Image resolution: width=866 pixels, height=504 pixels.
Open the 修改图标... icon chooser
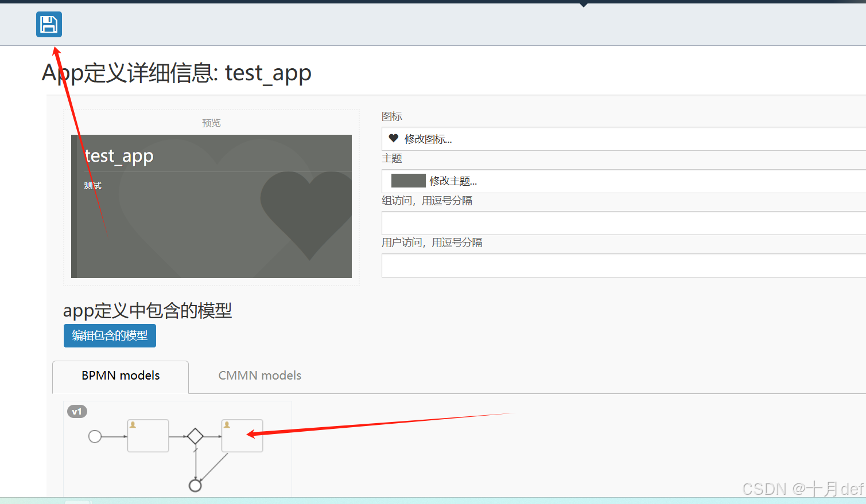pos(623,139)
